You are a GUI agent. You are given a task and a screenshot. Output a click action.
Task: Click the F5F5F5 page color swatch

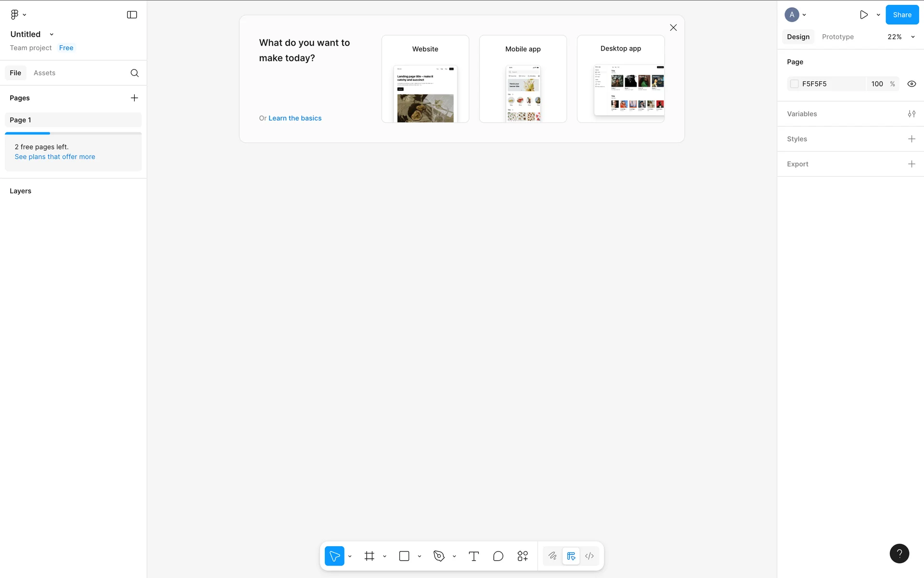point(795,84)
